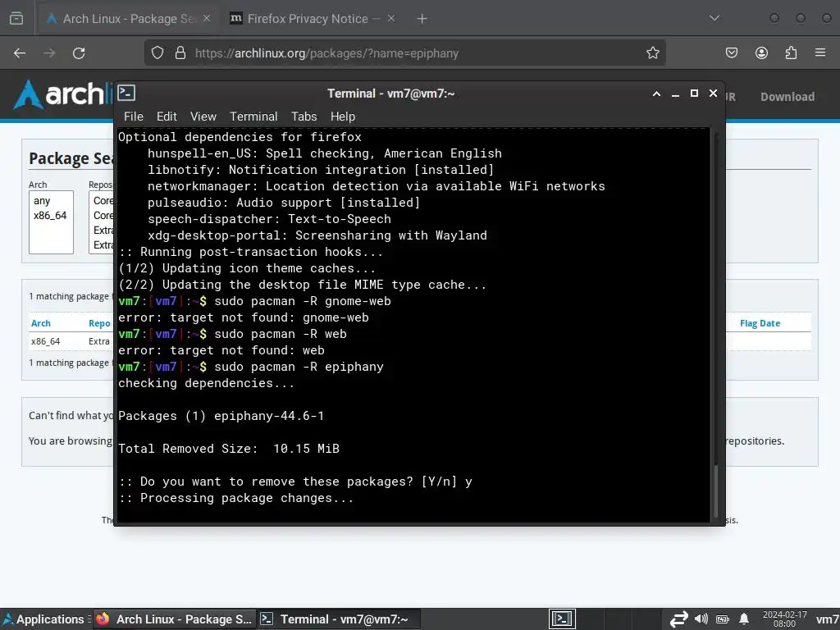Open the terminal Edit menu
Image resolution: width=840 pixels, height=630 pixels.
[x=167, y=116]
